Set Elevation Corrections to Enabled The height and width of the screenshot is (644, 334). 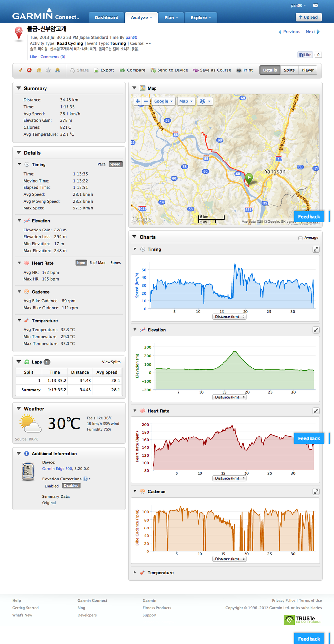[x=52, y=486]
